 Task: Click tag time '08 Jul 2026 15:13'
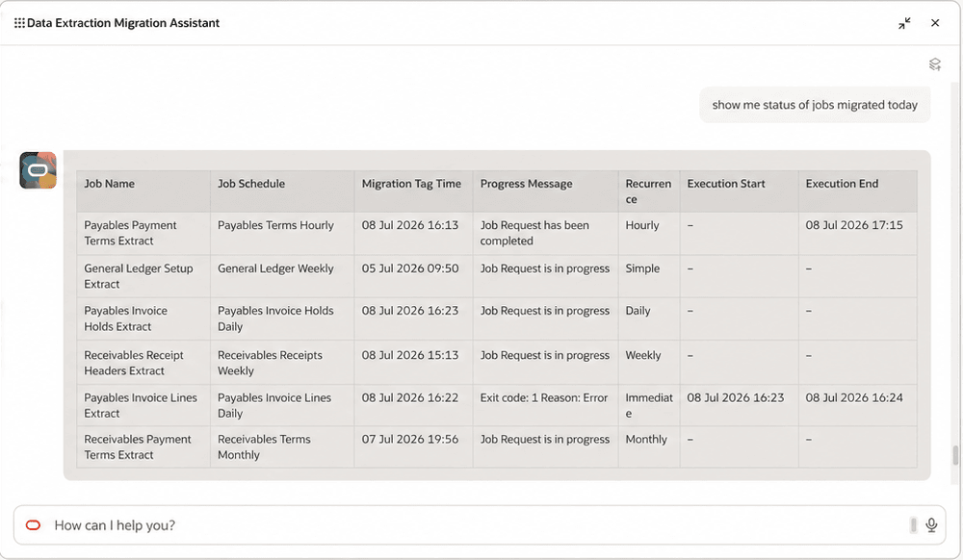click(409, 355)
